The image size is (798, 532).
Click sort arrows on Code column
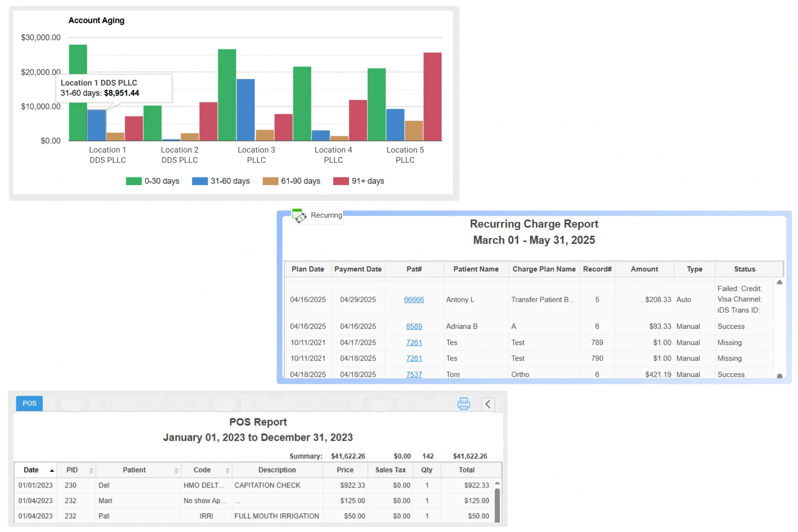(227, 470)
